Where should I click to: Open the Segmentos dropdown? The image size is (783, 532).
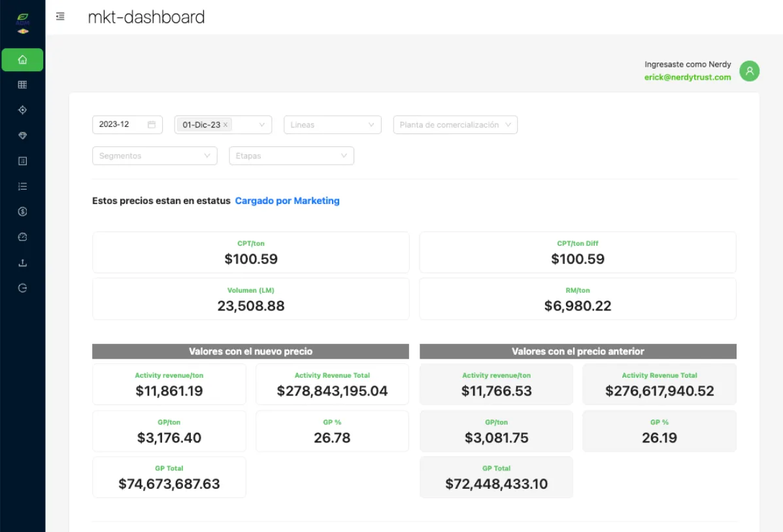[155, 156]
